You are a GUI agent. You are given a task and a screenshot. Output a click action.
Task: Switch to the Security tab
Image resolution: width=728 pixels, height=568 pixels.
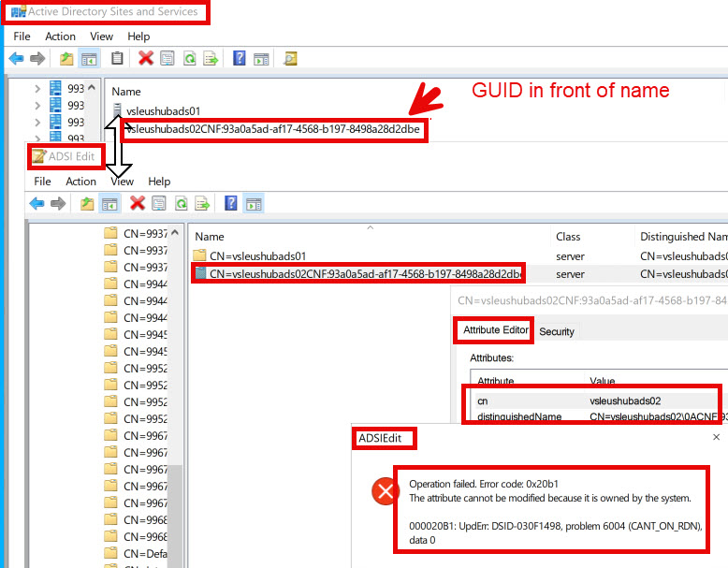556,331
